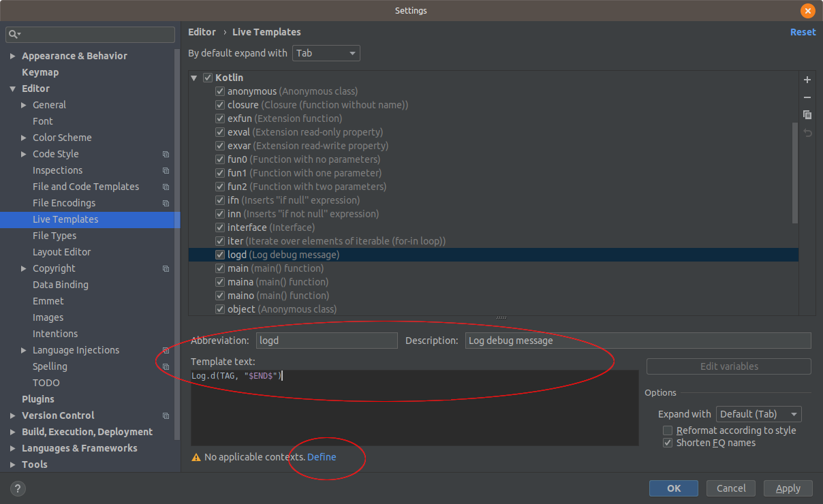This screenshot has width=823, height=504.
Task: Select Keymap in the settings sidebar
Action: tap(40, 72)
